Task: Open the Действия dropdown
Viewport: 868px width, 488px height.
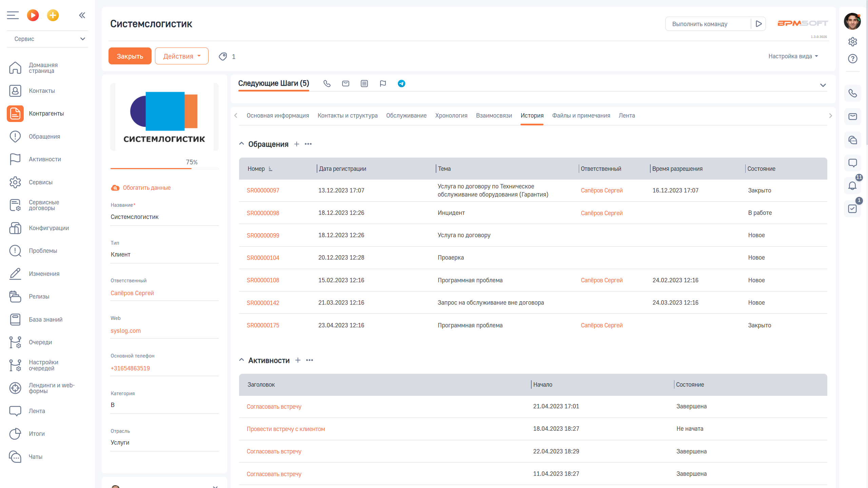Action: pyautogui.click(x=182, y=56)
